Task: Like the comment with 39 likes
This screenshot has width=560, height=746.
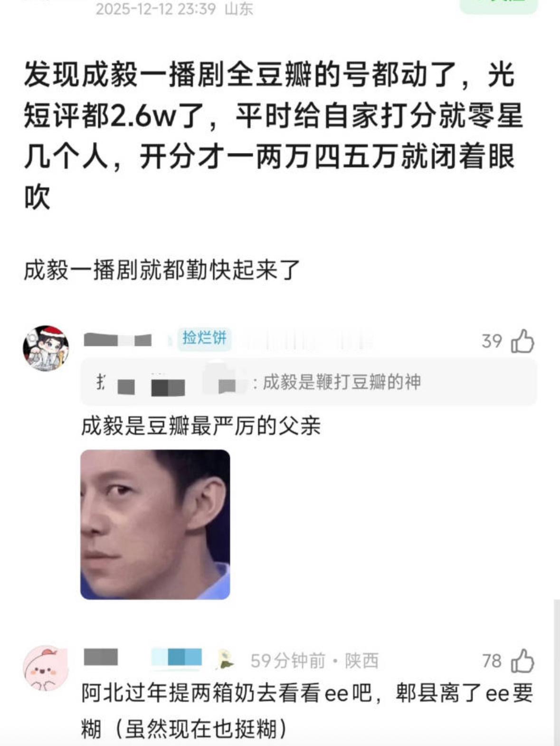Action: coord(522,341)
